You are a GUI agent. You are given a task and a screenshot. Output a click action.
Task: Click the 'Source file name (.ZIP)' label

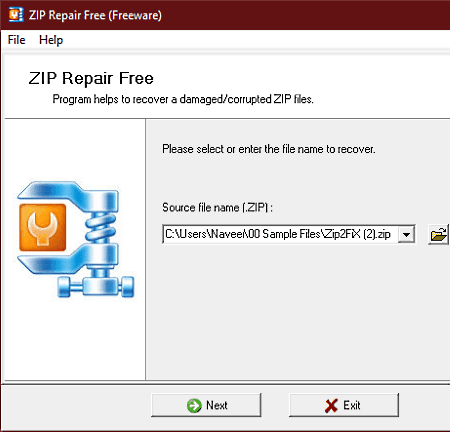[217, 208]
